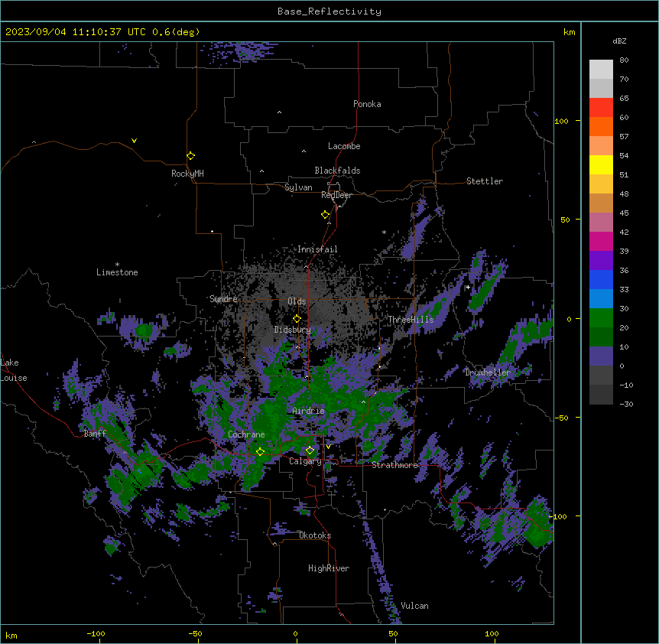Click the -100 tick on bottom axis

(96, 633)
